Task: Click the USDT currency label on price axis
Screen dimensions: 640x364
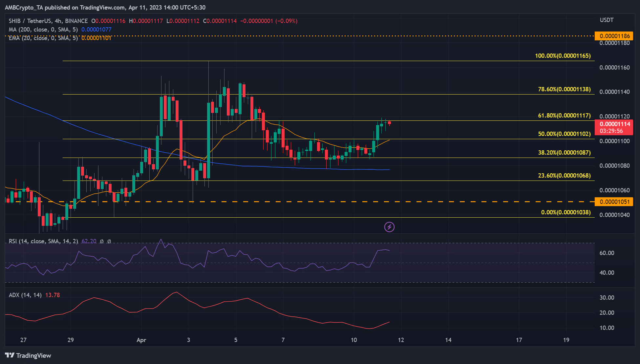Action: pos(607,20)
